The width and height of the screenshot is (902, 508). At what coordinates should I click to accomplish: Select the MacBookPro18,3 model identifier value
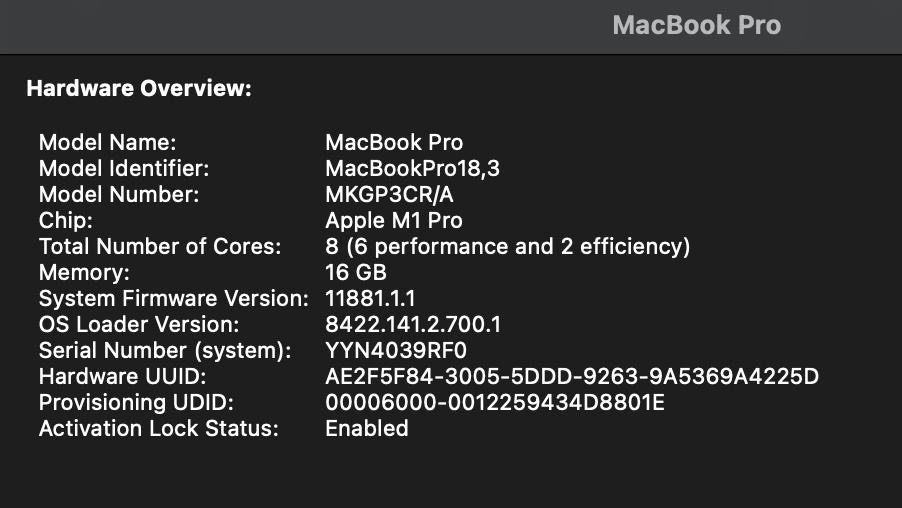tap(412, 168)
